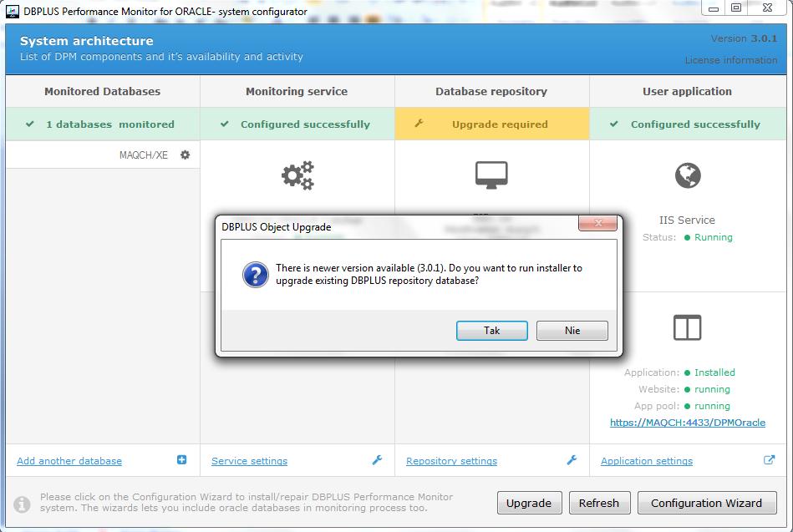Open Application settings link

point(647,461)
